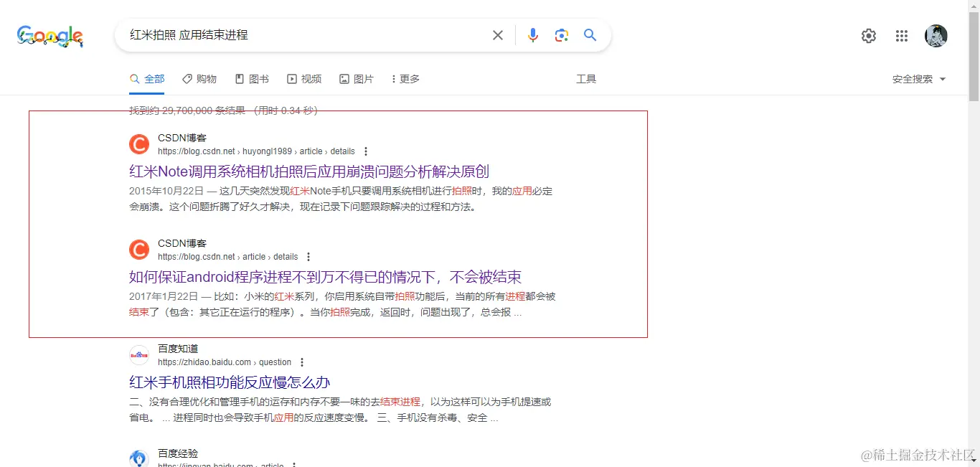Click the blue magnifier search button
This screenshot has height=467, width=980.
[x=590, y=35]
